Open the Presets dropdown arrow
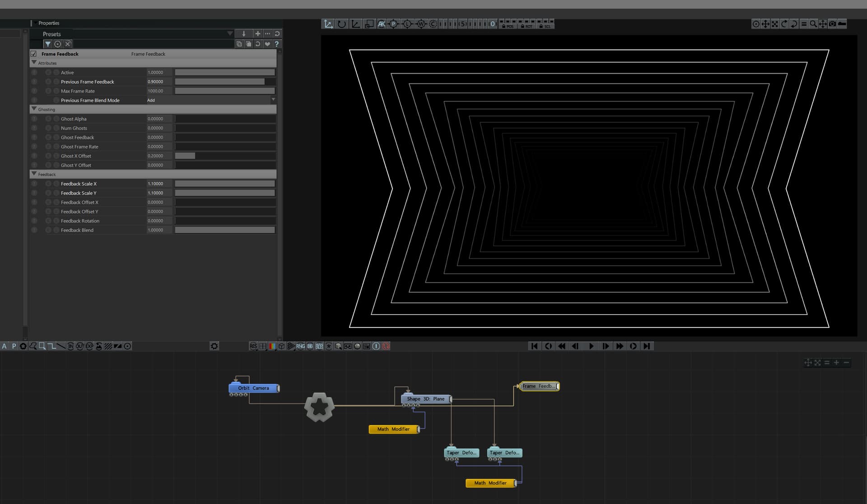The image size is (867, 504). point(230,33)
